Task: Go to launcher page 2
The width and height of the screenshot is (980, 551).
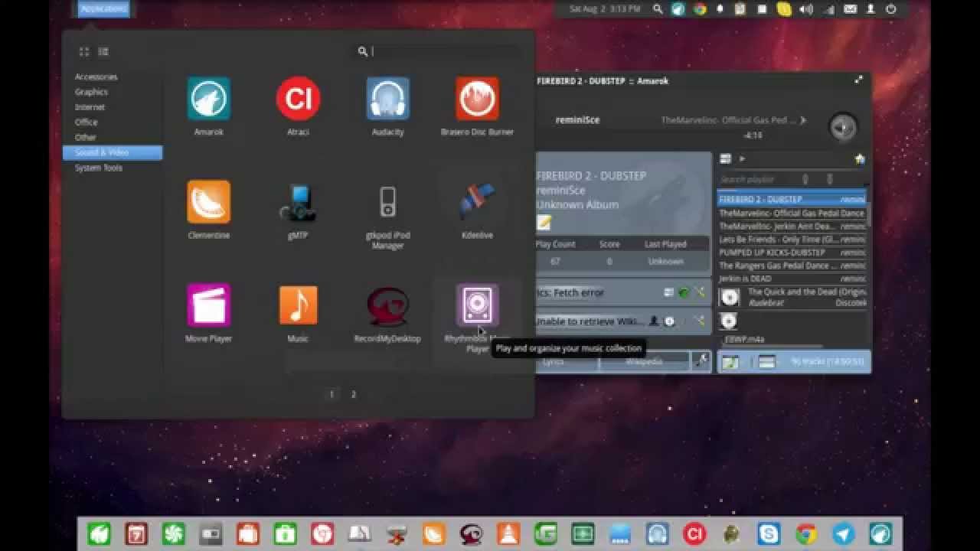Action: 353,394
